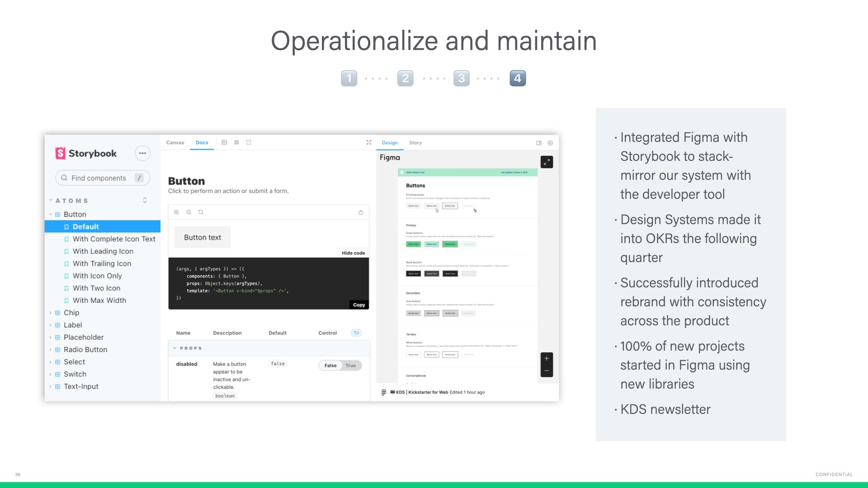Select the Default story
Screen dimensions: 868x488
(x=103, y=226)
